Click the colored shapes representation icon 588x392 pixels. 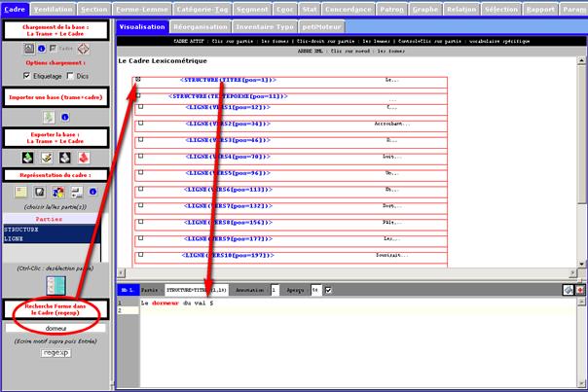58,193
